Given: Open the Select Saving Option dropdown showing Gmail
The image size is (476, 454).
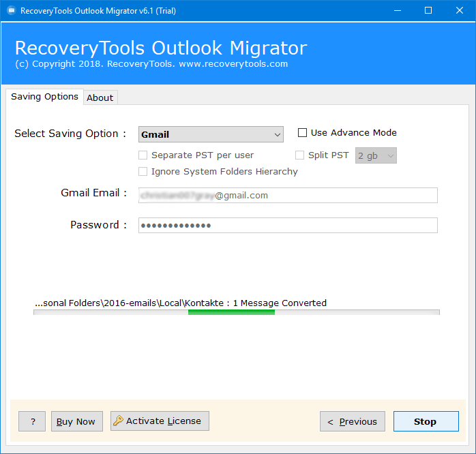Looking at the screenshot, I should tap(211, 134).
